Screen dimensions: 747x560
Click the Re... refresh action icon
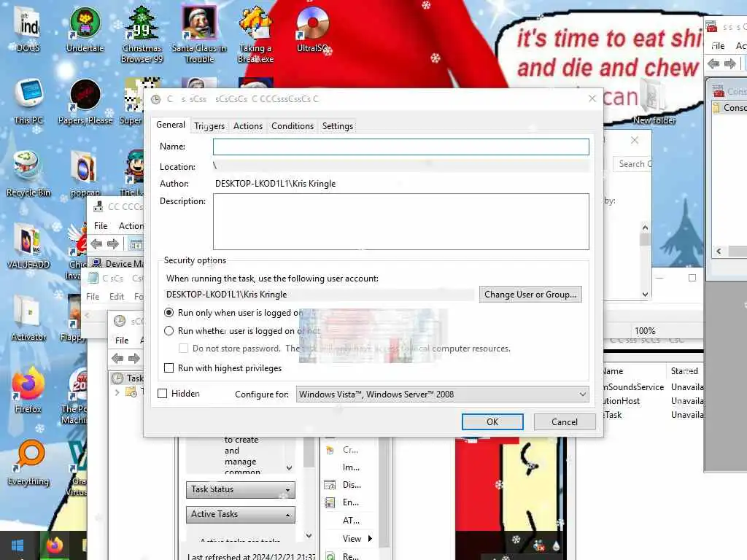(330, 556)
